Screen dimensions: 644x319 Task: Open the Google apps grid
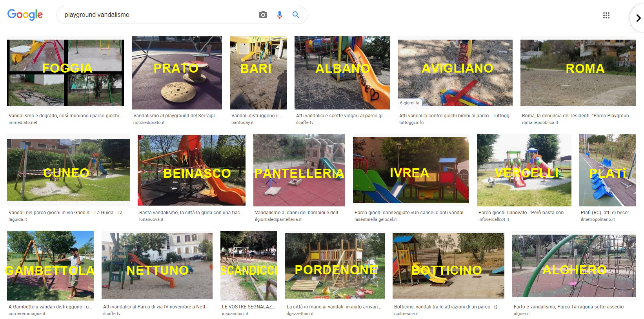tap(606, 15)
